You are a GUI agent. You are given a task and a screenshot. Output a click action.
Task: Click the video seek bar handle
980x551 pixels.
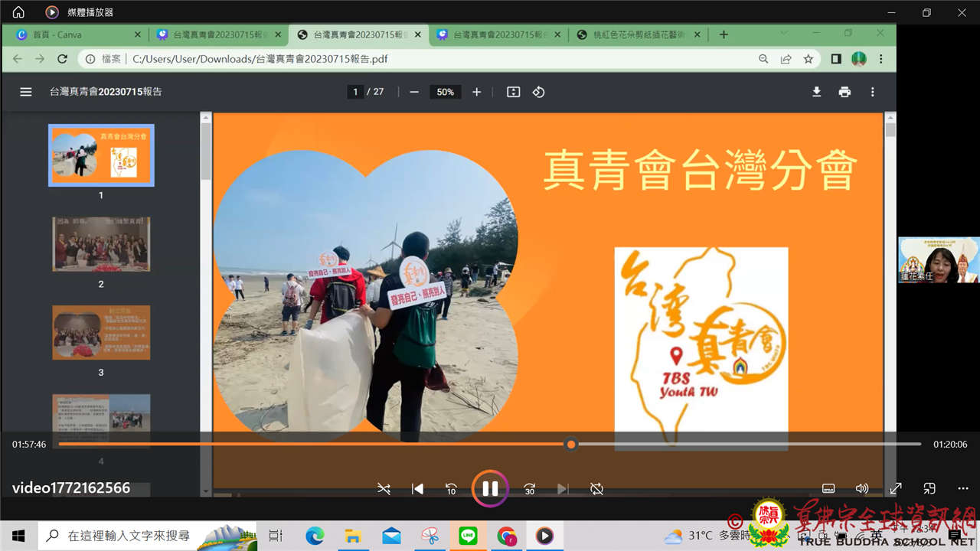click(x=570, y=444)
